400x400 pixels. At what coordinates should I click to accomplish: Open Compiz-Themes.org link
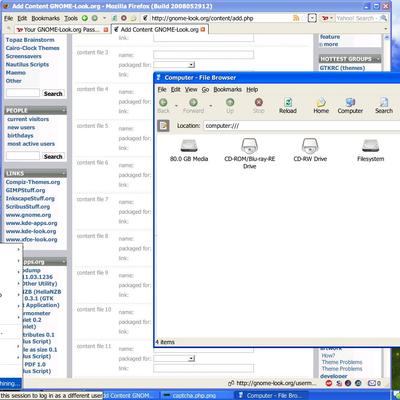pyautogui.click(x=33, y=182)
